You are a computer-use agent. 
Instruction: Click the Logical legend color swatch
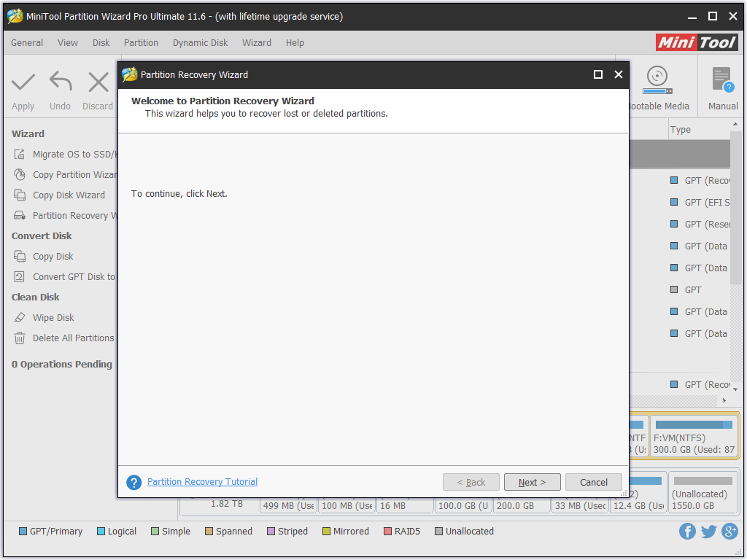pos(101,532)
